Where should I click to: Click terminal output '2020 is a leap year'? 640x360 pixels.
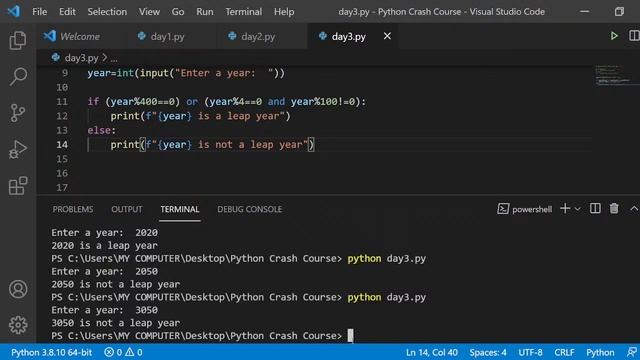point(104,245)
